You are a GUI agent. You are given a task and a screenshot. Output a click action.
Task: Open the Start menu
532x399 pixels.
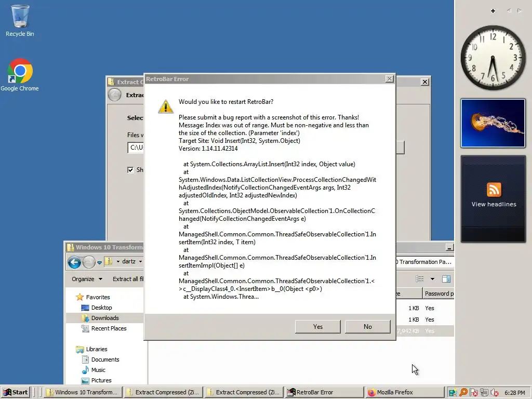click(x=15, y=393)
